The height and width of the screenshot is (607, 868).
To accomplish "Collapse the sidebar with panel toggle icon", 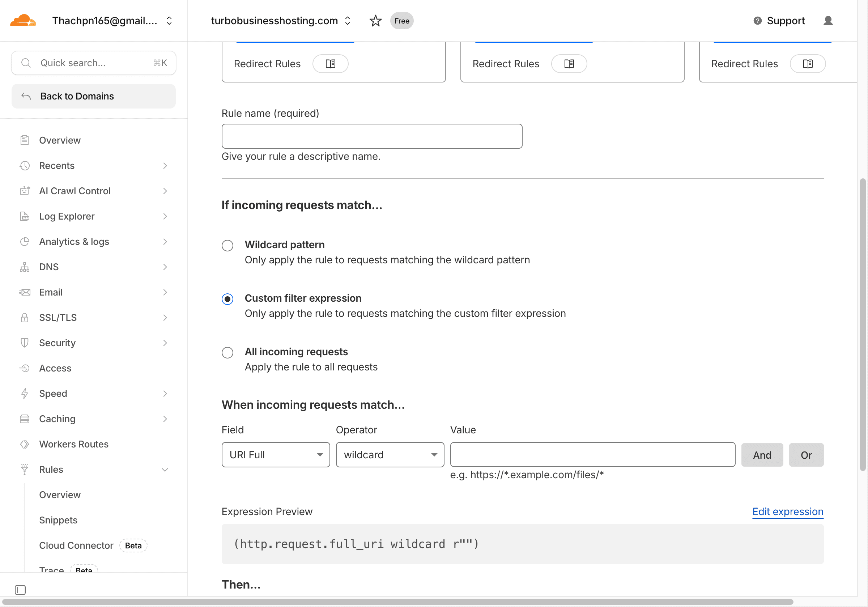I will pos(20,590).
